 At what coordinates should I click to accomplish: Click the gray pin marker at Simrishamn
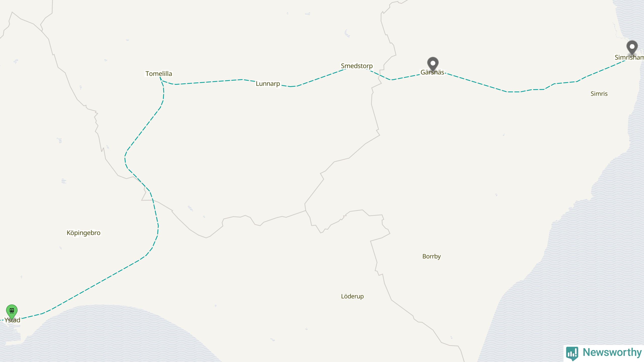(x=632, y=47)
